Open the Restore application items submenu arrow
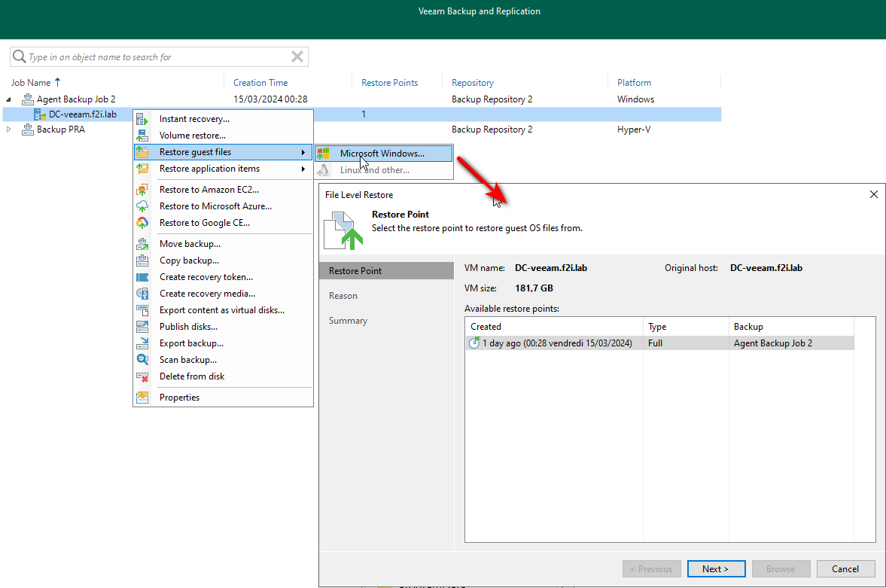This screenshot has height=588, width=886. (x=303, y=169)
